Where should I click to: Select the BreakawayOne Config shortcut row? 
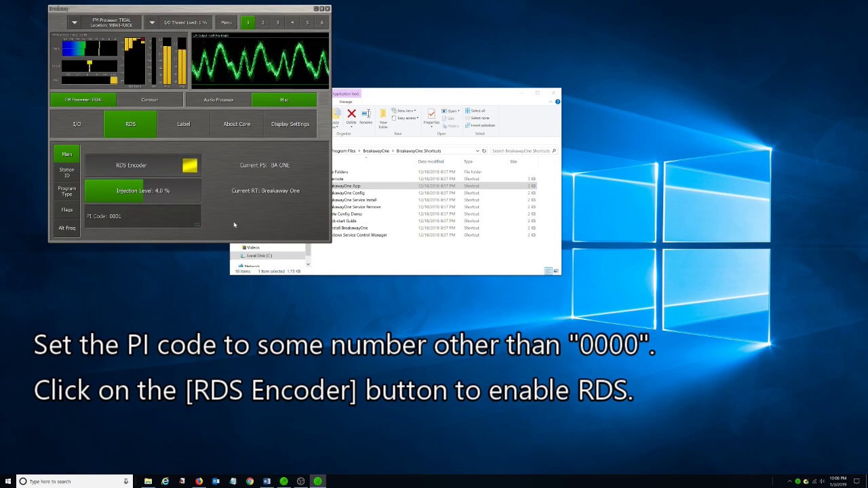tap(434, 193)
